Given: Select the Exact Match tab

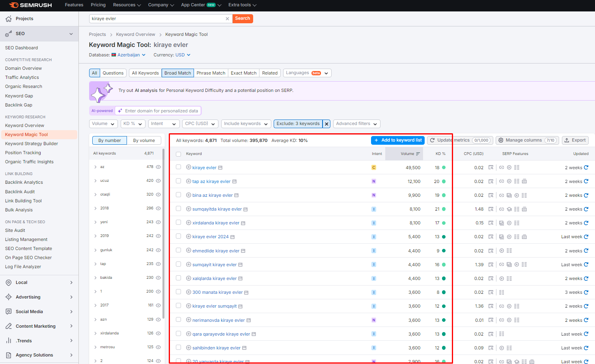Looking at the screenshot, I should coord(244,73).
